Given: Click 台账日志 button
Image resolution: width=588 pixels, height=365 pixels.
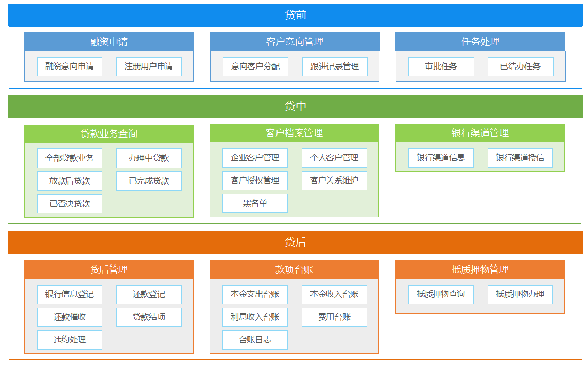Looking at the screenshot, I should point(255,340).
